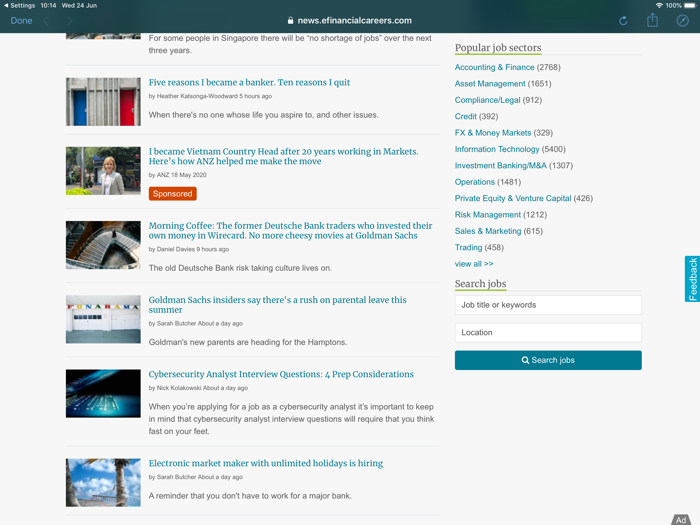
Task: Click the Sponsored label badge
Action: pyautogui.click(x=172, y=194)
